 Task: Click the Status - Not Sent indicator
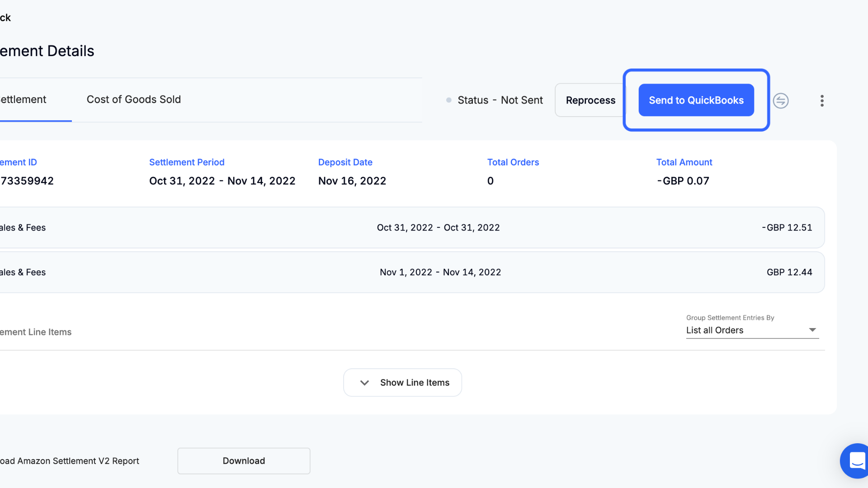pyautogui.click(x=495, y=100)
